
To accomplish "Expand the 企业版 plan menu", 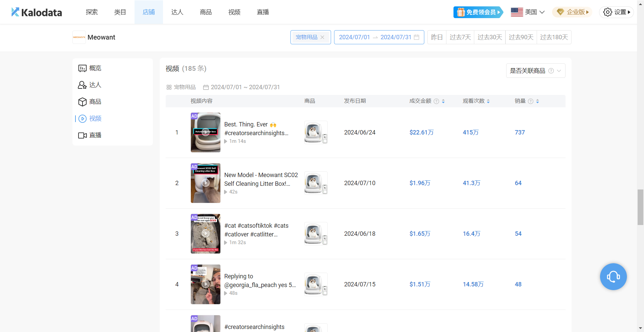I will pyautogui.click(x=572, y=12).
